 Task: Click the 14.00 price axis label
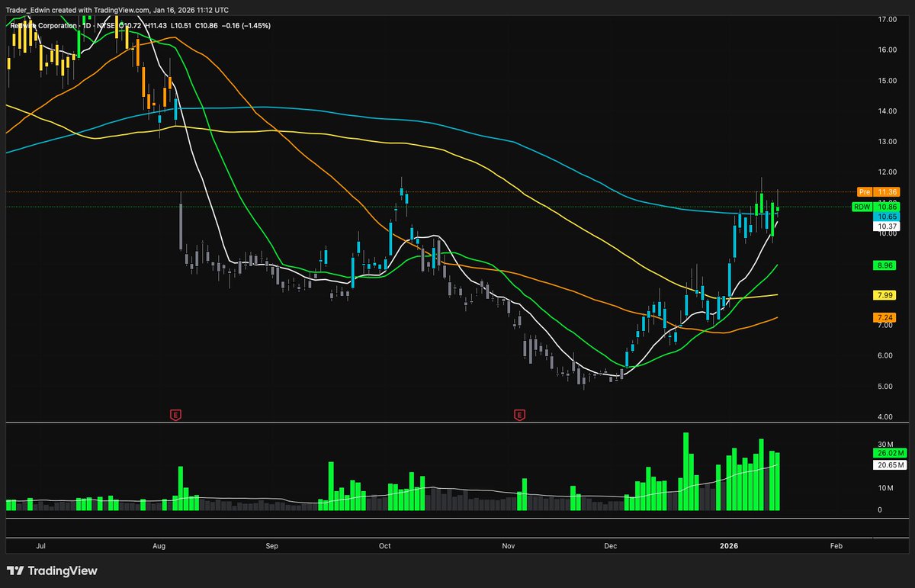(887, 111)
